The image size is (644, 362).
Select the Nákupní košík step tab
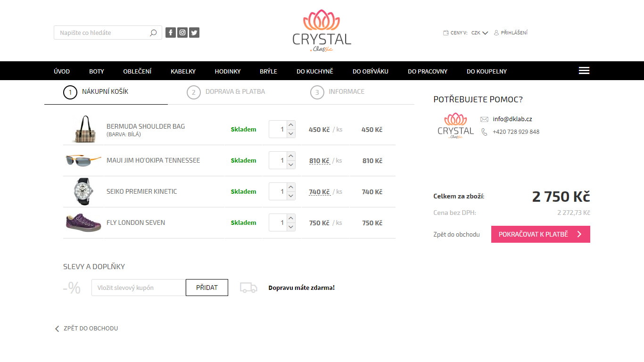[106, 92]
